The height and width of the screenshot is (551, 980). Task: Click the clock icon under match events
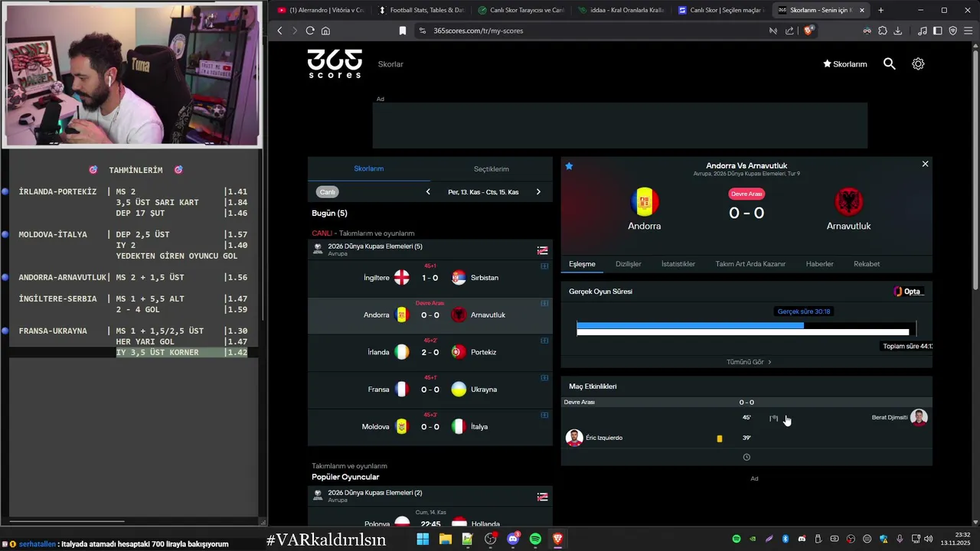tap(746, 458)
